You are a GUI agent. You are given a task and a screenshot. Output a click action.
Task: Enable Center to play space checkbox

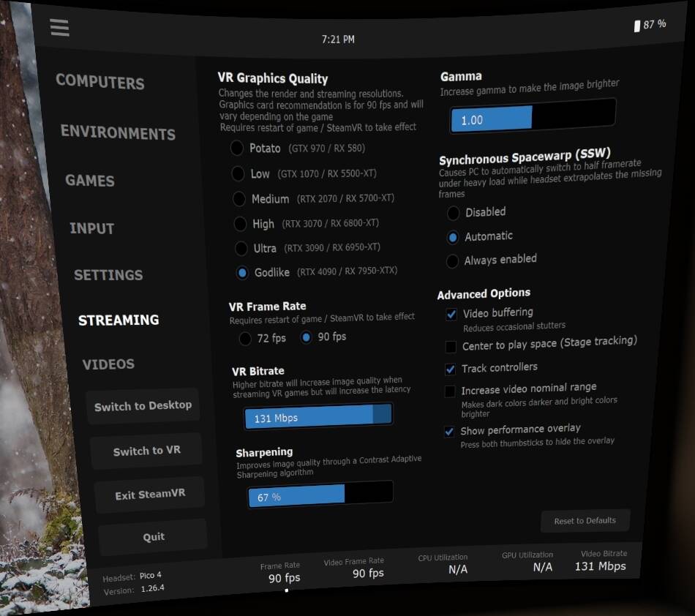451,347
